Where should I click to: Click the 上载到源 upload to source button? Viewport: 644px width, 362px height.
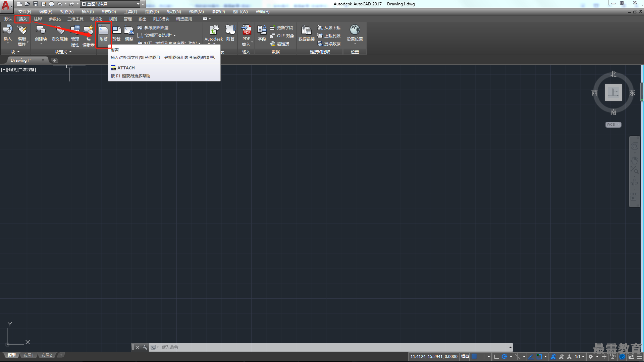(329, 36)
